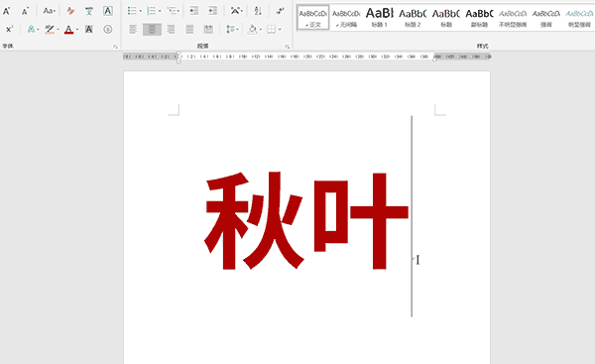Click the Enclose Characters circled icon
The width and height of the screenshot is (595, 364).
pos(108,29)
